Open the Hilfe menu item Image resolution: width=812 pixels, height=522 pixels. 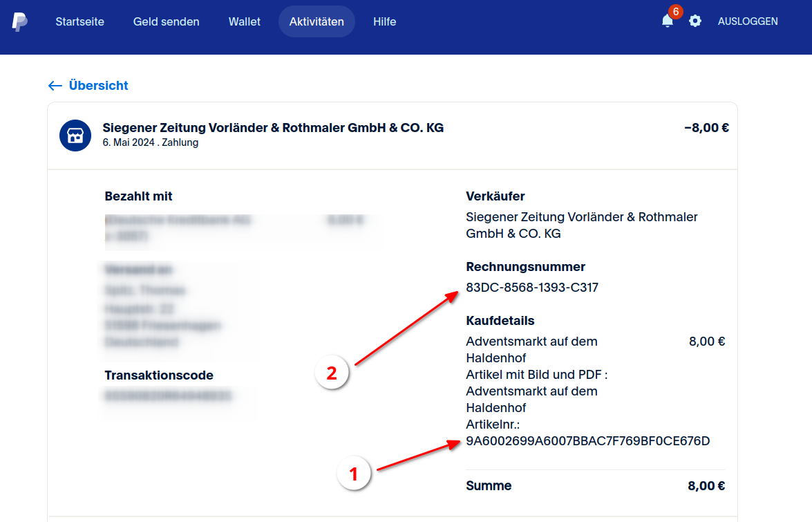click(x=385, y=21)
